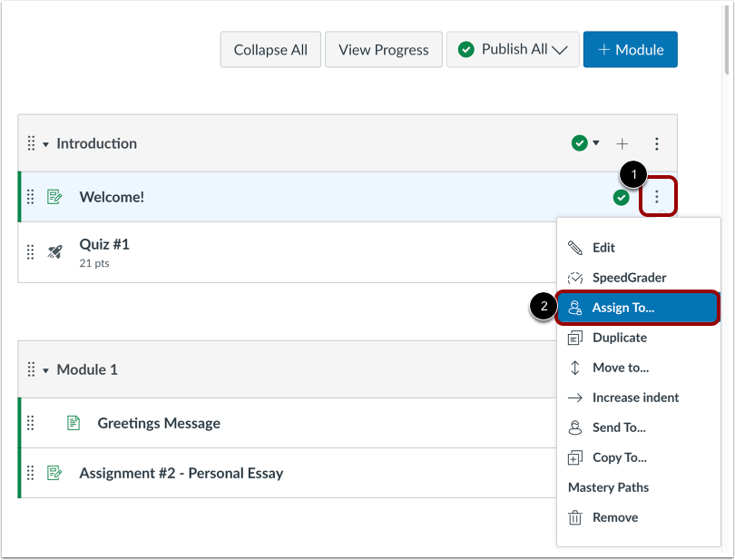Image resolution: width=735 pixels, height=560 pixels.
Task: Click the assignment icon beside Welcome!
Action: coord(54,197)
